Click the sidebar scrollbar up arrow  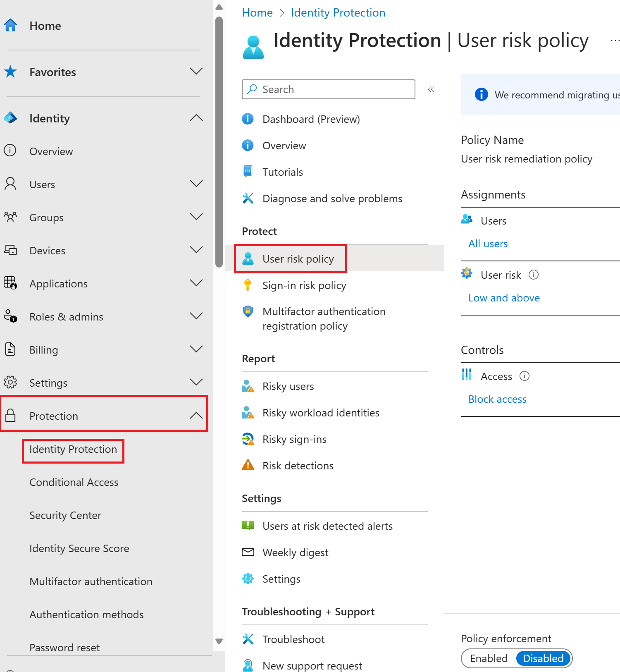(219, 7)
